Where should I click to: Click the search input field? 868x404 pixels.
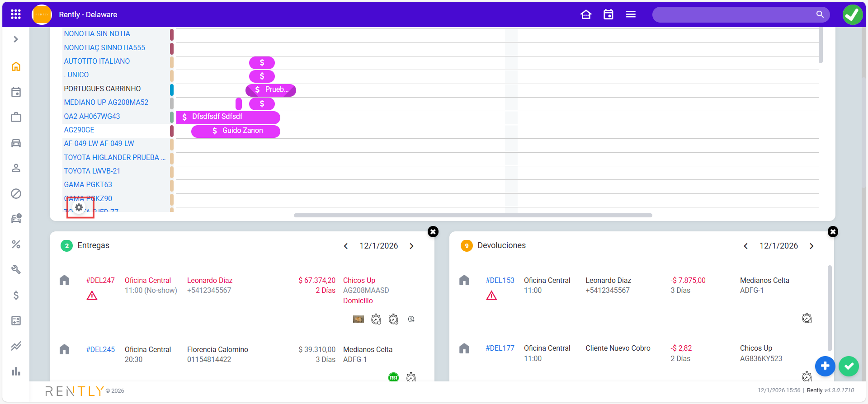point(732,14)
